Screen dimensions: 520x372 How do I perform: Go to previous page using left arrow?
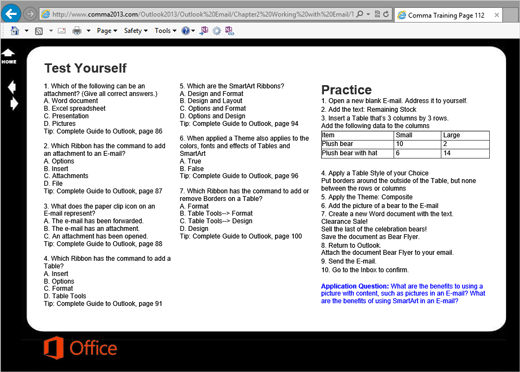pyautogui.click(x=12, y=87)
